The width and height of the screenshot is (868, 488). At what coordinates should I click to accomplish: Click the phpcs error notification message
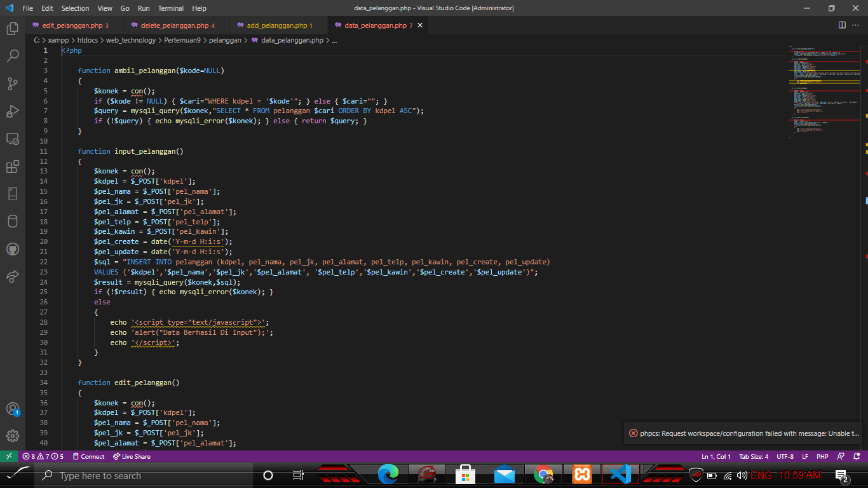click(x=749, y=433)
